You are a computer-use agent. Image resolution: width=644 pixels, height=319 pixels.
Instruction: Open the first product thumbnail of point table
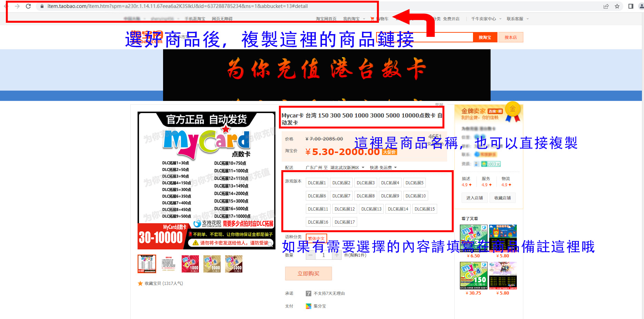147,264
